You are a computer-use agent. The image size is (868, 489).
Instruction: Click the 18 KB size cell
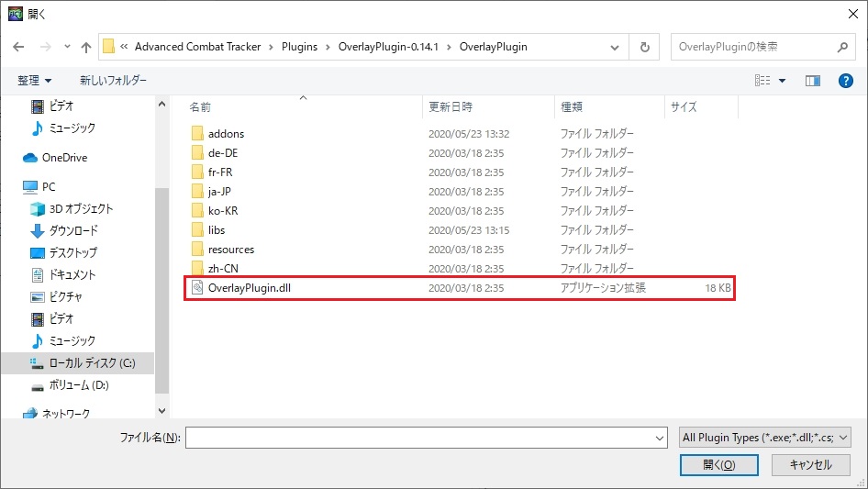(718, 288)
